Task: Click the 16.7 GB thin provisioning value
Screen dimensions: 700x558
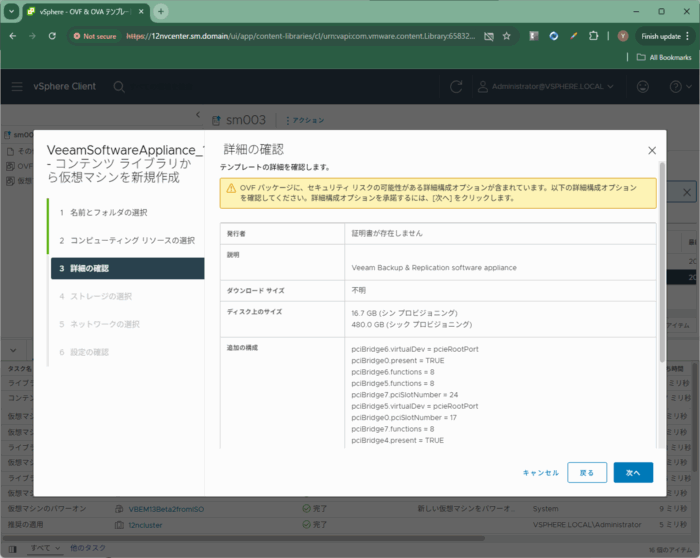Action: pos(404,313)
